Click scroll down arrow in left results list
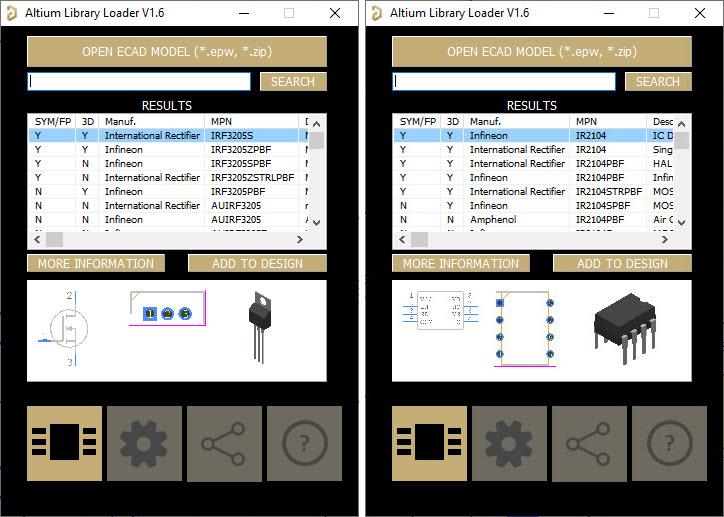Screen dimensions: 724x517 (x=316, y=222)
